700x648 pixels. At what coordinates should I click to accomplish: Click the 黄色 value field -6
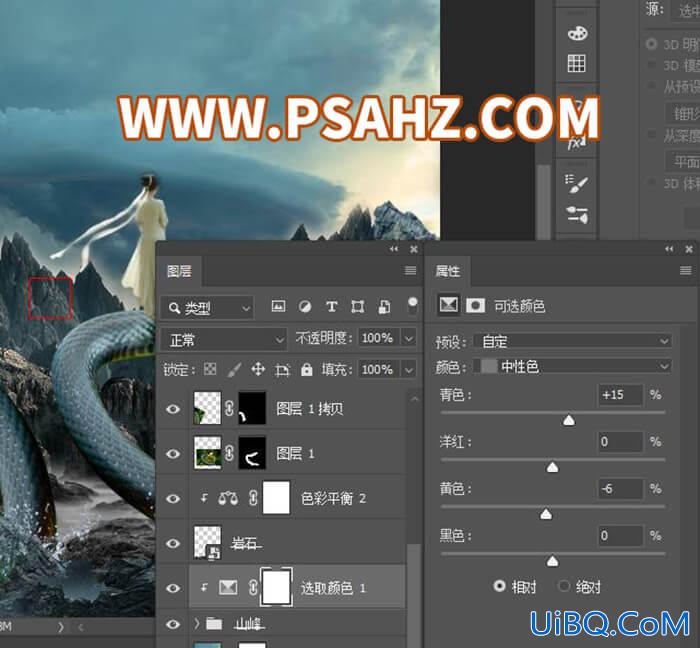click(x=620, y=489)
